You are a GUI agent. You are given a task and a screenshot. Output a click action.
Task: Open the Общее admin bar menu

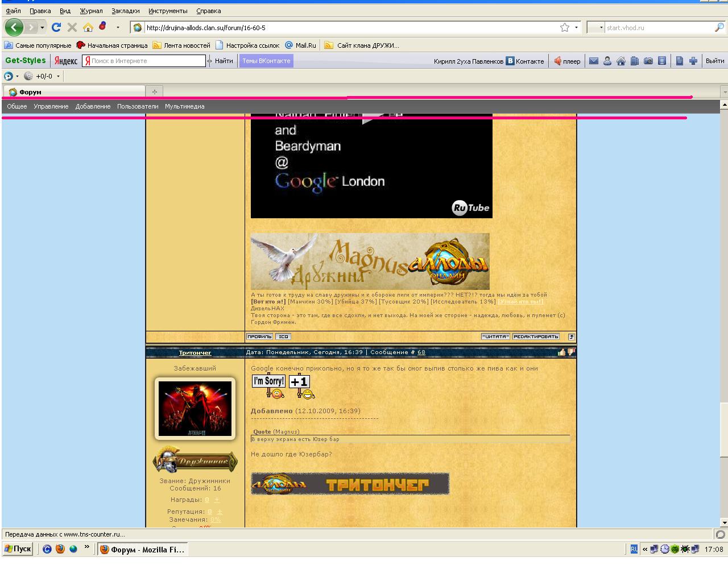pos(17,106)
